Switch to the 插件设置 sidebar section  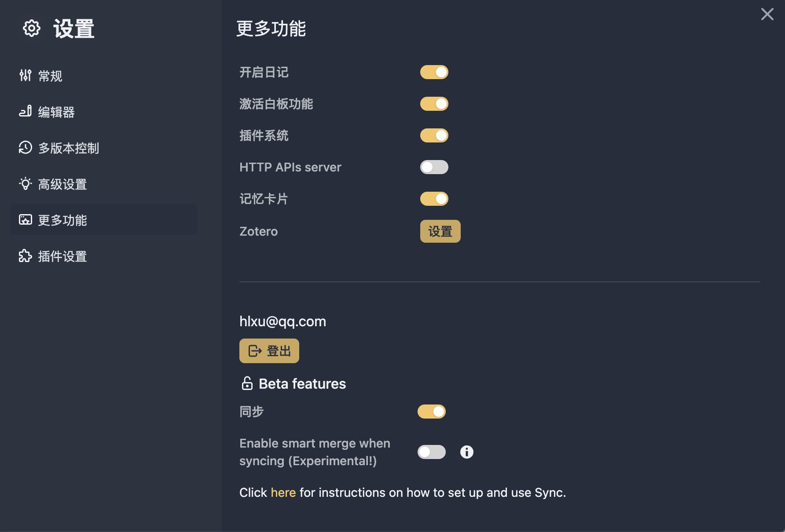pyautogui.click(x=62, y=256)
